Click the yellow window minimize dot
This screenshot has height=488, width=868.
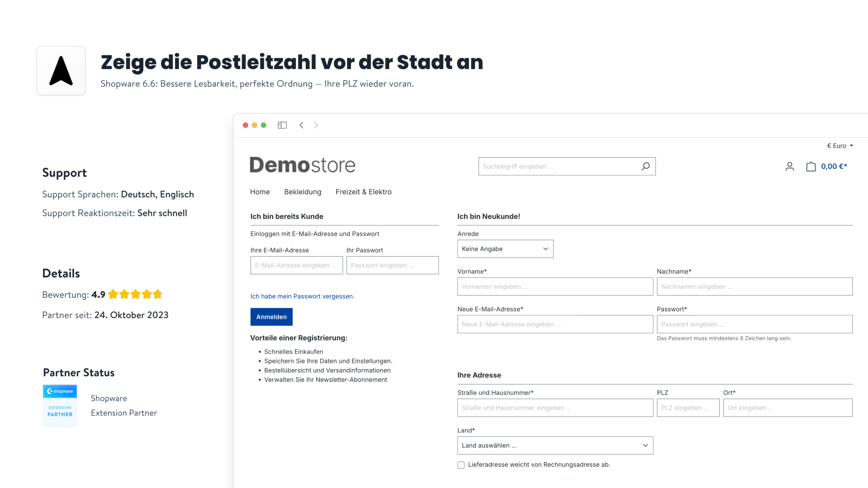click(x=255, y=125)
